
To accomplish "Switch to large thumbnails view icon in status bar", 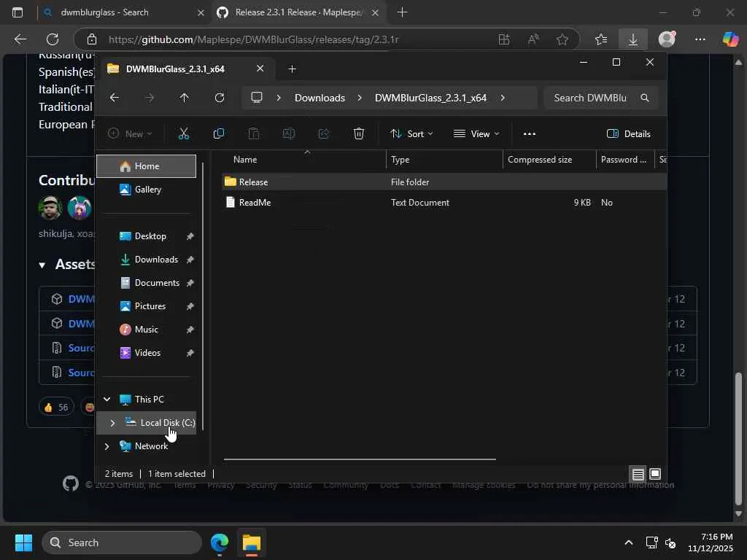I will tap(655, 474).
